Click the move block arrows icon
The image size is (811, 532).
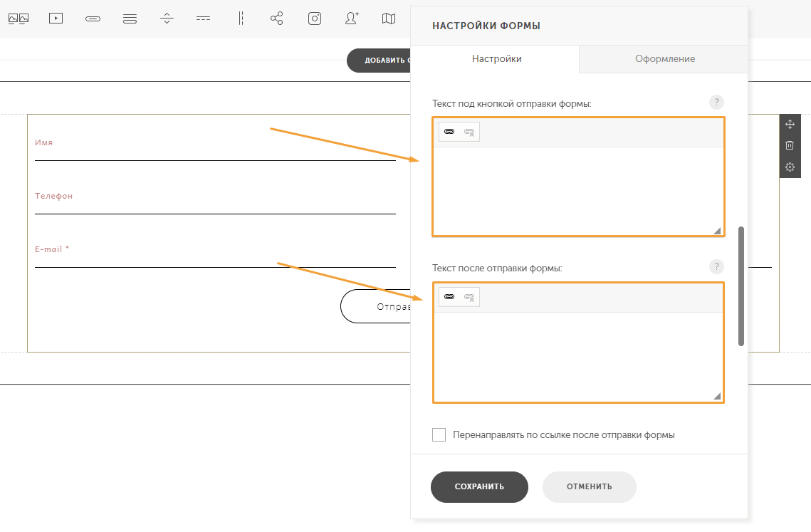coord(790,124)
